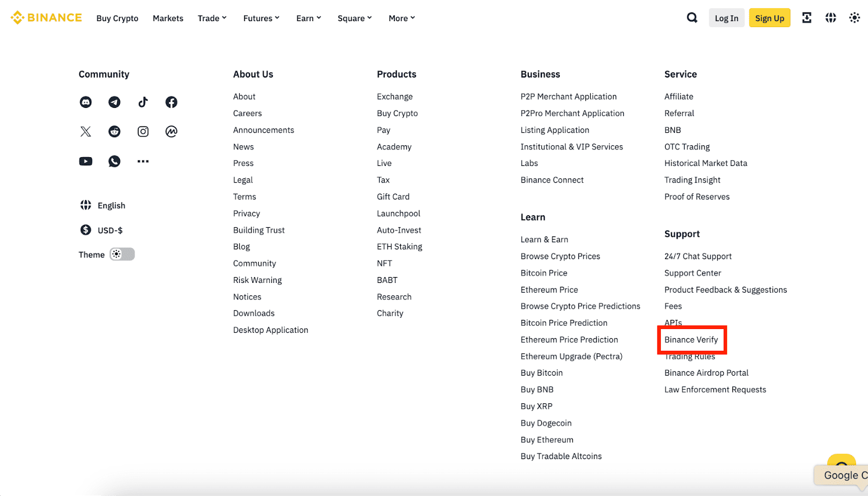Expand the More dropdown menu
This screenshot has height=496, width=868.
point(402,18)
